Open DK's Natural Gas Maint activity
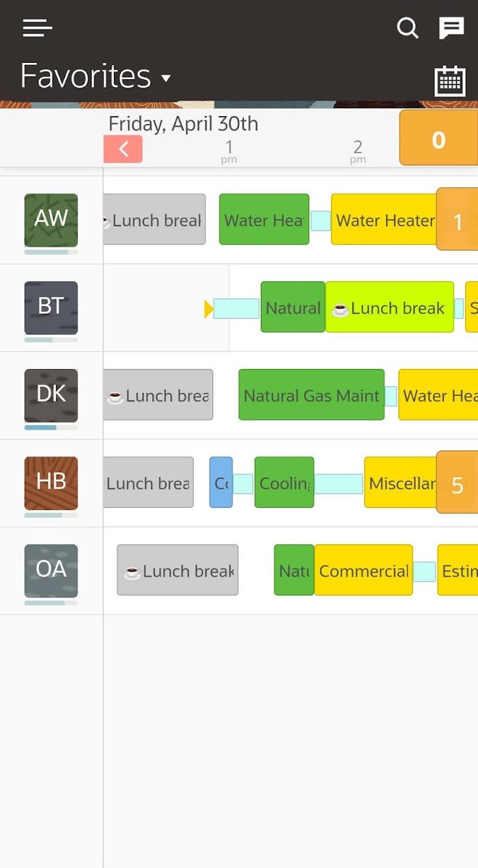 [x=311, y=394]
